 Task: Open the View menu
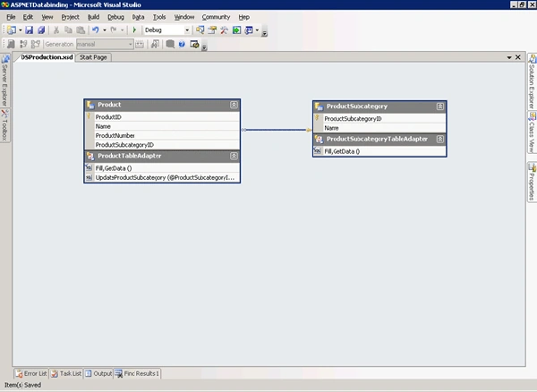47,17
